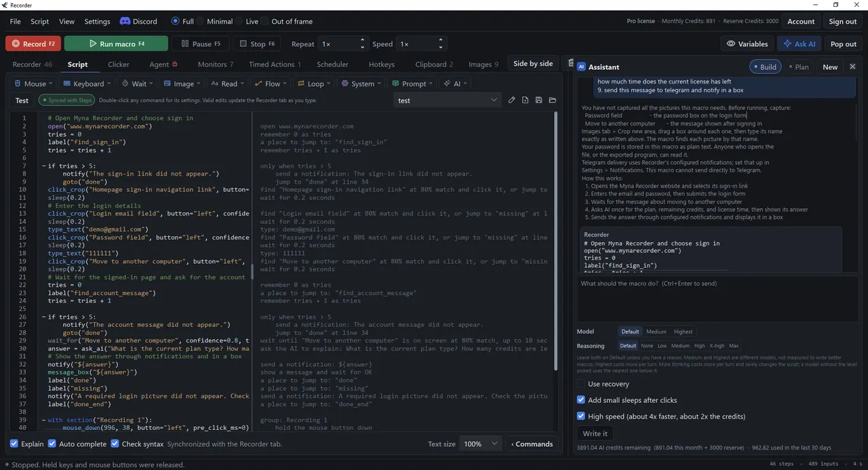Select the Out of frame option
This screenshot has height=470, width=868.
(x=287, y=21)
